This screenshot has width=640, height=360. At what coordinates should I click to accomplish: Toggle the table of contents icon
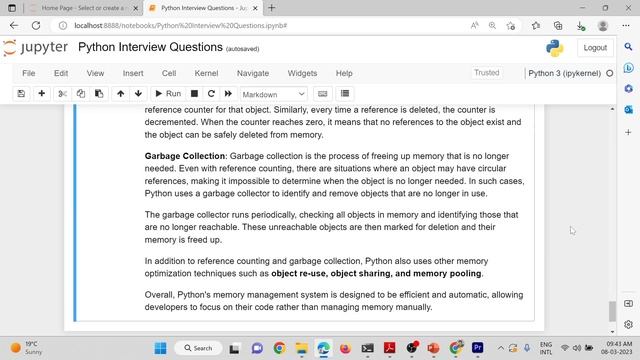[345, 93]
